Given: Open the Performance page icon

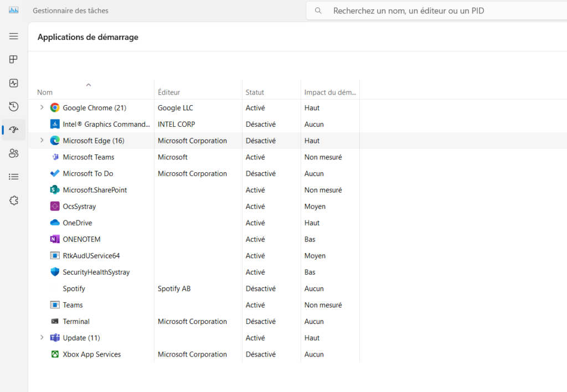Looking at the screenshot, I should coord(14,83).
